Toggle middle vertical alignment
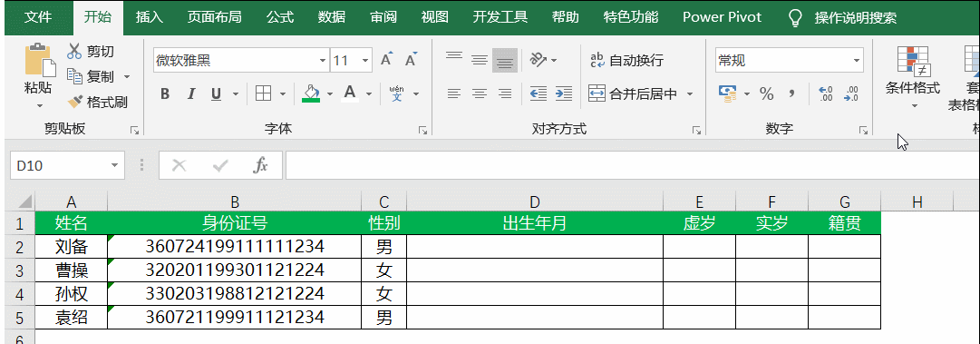This screenshot has width=980, height=344. point(480,60)
